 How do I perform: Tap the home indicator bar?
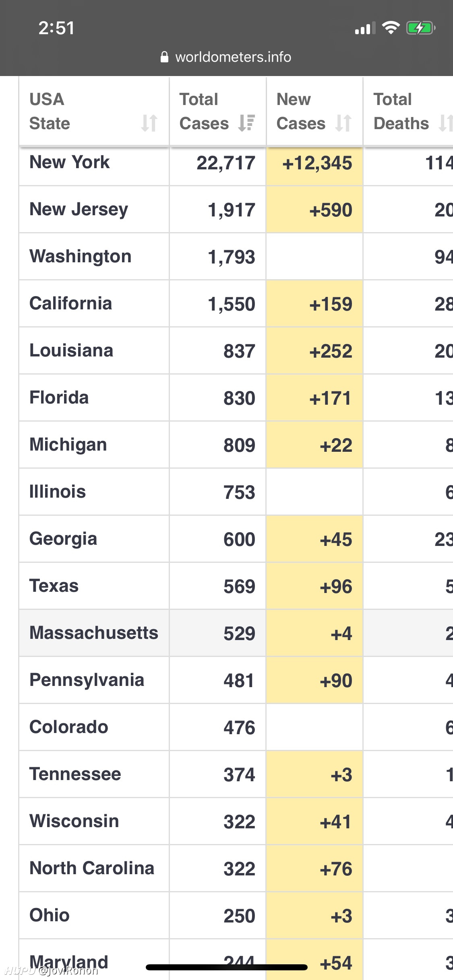point(227,968)
